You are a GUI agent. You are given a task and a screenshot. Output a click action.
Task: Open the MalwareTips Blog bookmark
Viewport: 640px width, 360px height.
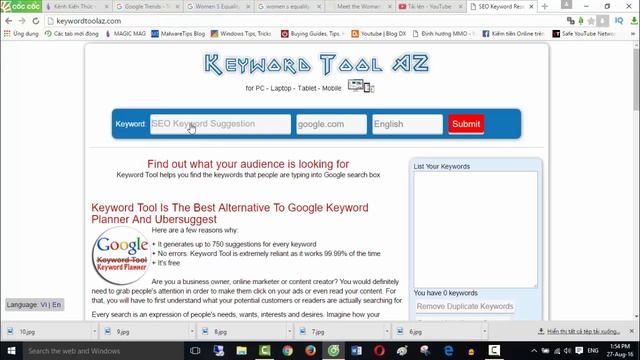pyautogui.click(x=178, y=34)
